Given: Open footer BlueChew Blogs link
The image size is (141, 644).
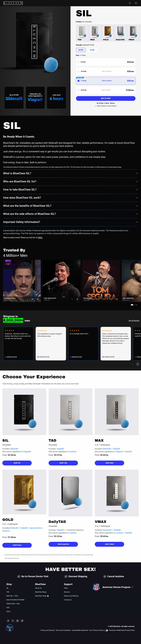Looking at the screenshot, I should (x=41, y=592).
